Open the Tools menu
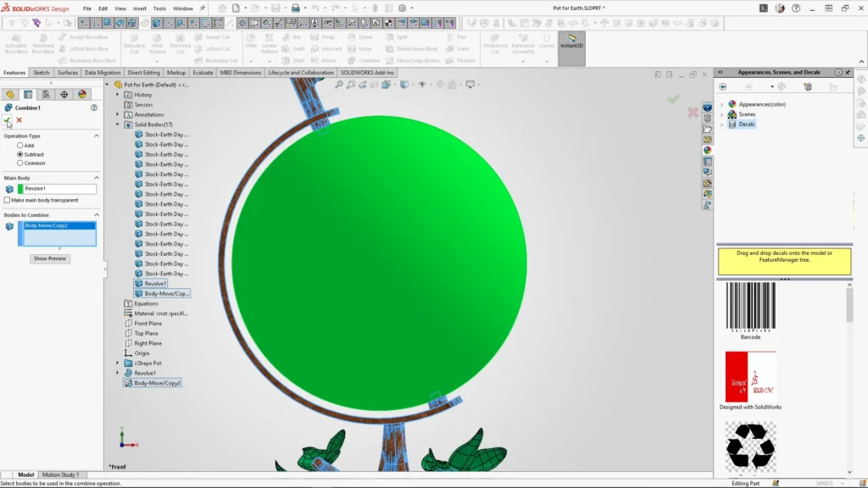 (x=159, y=8)
